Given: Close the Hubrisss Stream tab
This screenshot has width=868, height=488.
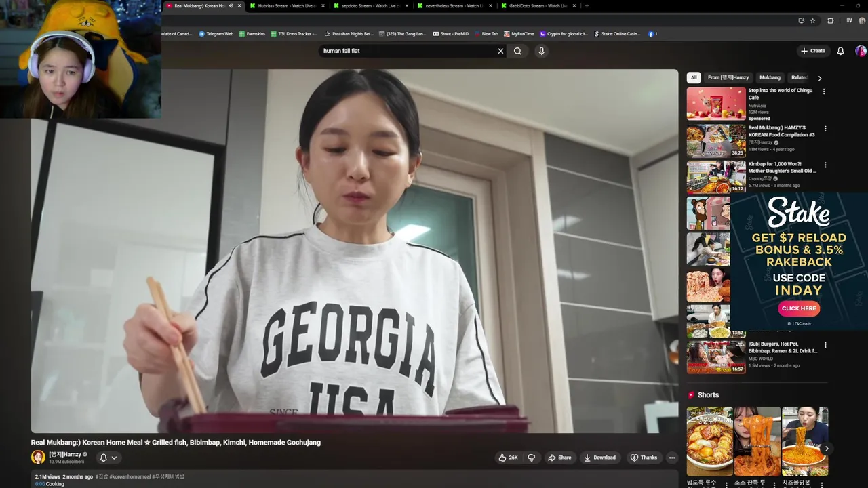Looking at the screenshot, I should tap(323, 6).
